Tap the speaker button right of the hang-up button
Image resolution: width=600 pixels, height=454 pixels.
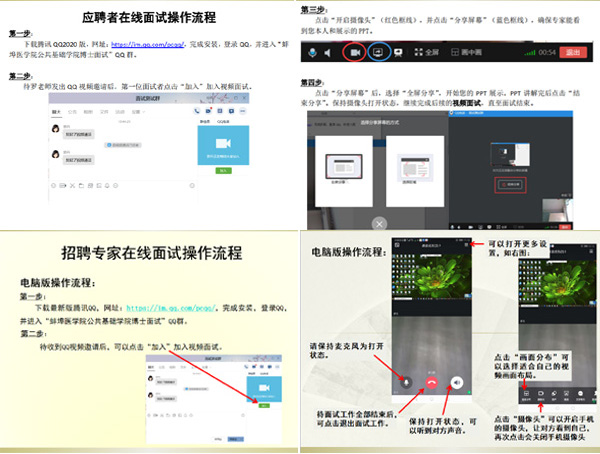(x=457, y=381)
